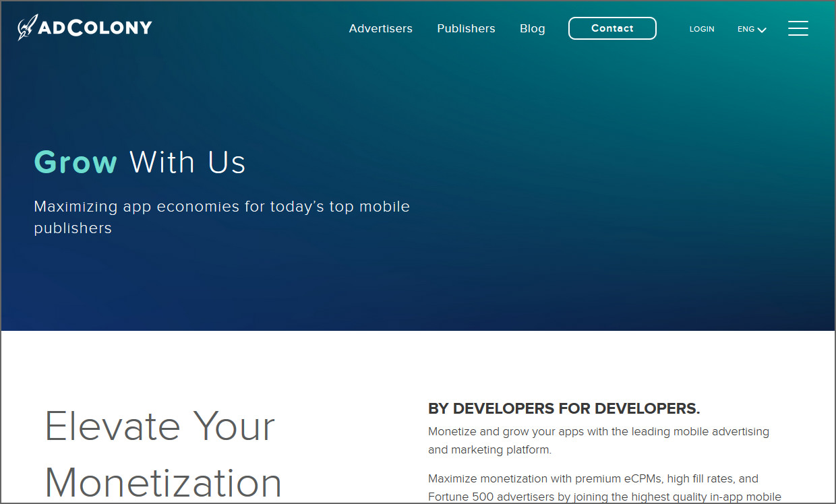This screenshot has height=504, width=836.
Task: Click the "Monetize and grow your apps" paragraph
Action: pos(599,440)
